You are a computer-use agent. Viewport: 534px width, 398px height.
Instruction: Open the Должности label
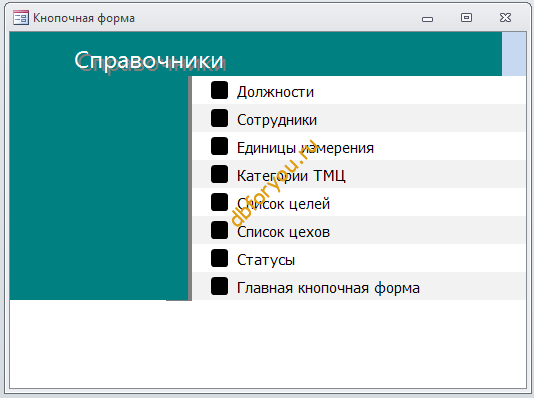(275, 92)
